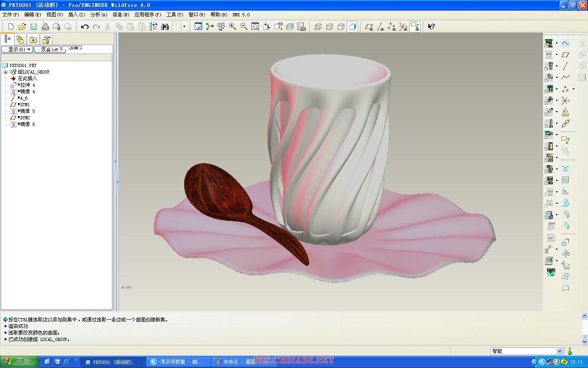Select the Shading display mode cube
This screenshot has height=368, width=588.
[352, 27]
